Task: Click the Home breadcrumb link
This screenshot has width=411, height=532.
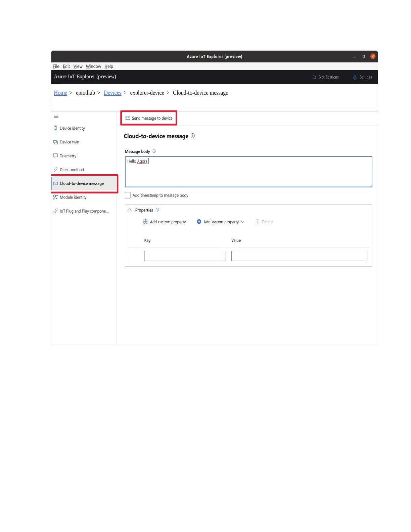Action: pos(60,93)
